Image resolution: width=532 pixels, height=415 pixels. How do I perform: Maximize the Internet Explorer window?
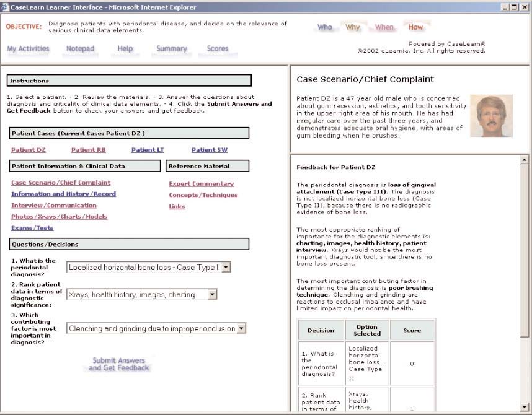(x=514, y=7)
